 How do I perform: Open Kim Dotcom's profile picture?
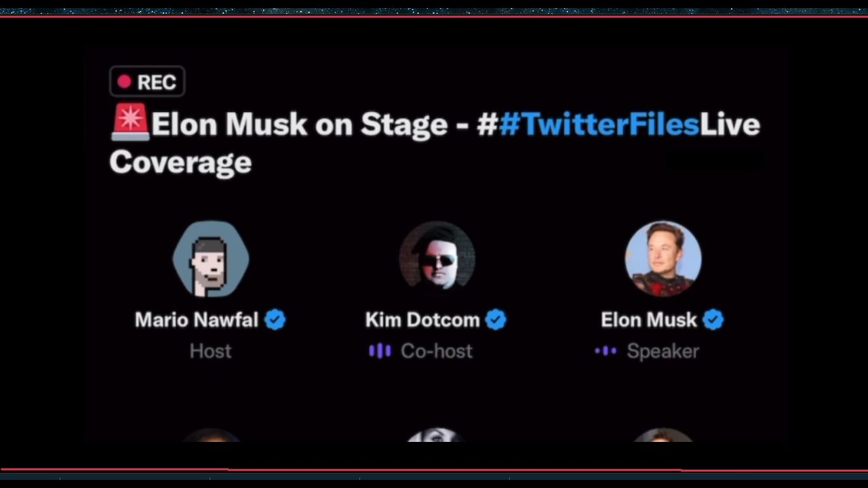point(437,259)
